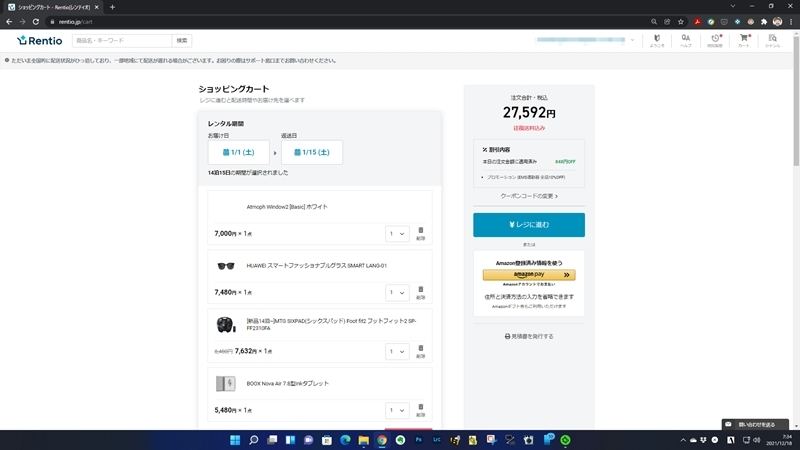800x450 pixels.
Task: Click the Rentio logo
Action: tap(40, 40)
